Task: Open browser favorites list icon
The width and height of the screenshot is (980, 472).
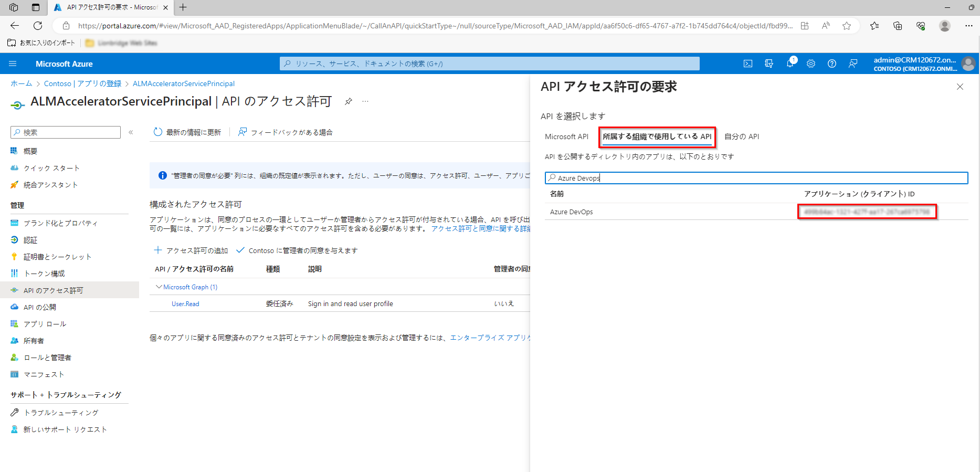Action: 874,26
